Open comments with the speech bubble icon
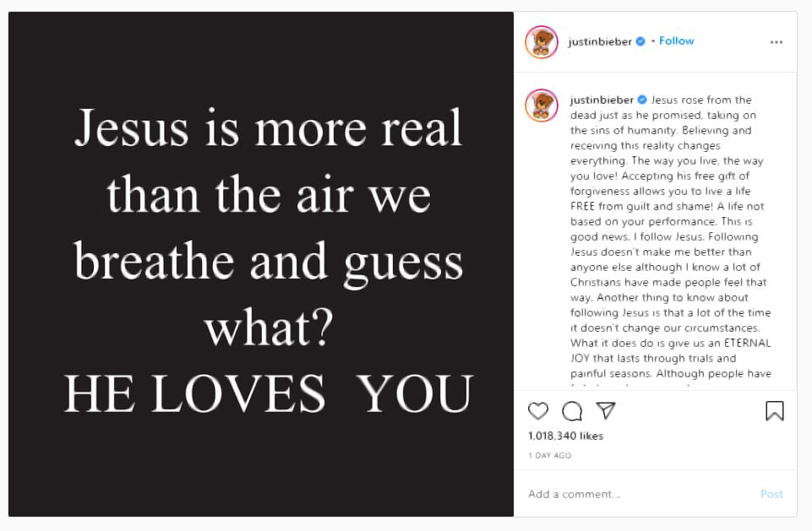The height and width of the screenshot is (531, 812). (572, 411)
